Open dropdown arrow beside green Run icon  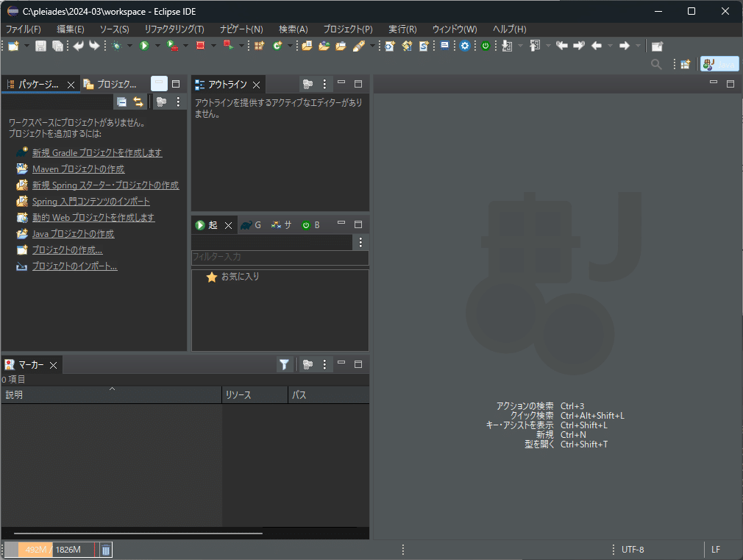pyautogui.click(x=157, y=46)
